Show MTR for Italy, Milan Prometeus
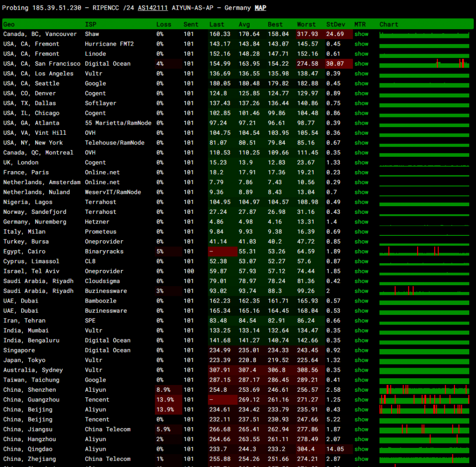Image resolution: width=476 pixels, height=467 pixels. click(361, 232)
